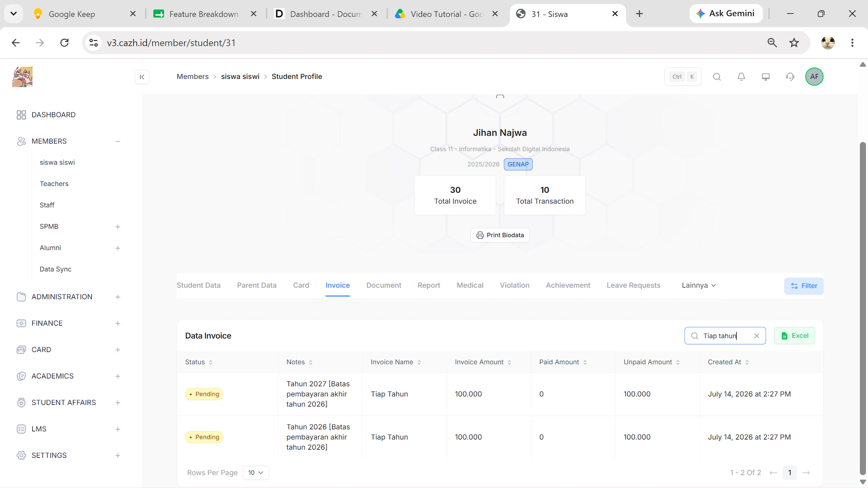The height and width of the screenshot is (488, 868).
Task: Expand the LMS section
Action: [118, 429]
